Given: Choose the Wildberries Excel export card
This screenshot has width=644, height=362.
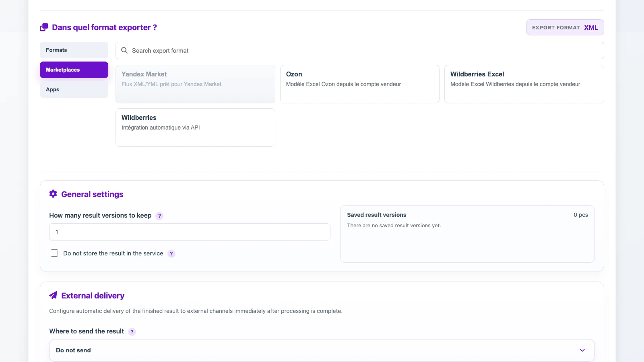Looking at the screenshot, I should [x=524, y=84].
